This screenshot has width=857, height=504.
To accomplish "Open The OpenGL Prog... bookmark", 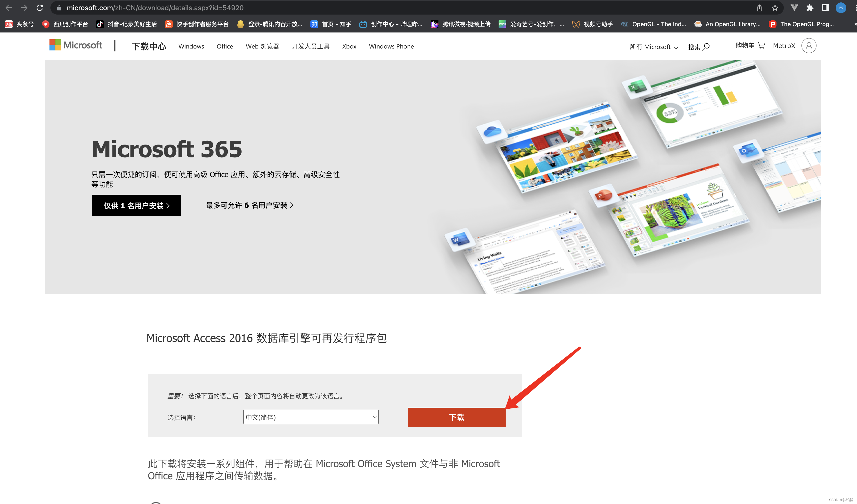I will point(801,24).
